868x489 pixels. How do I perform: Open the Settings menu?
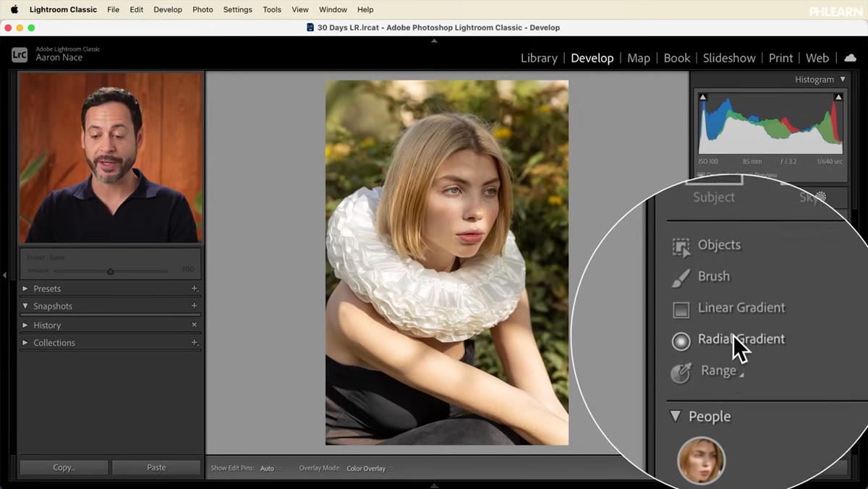[238, 9]
